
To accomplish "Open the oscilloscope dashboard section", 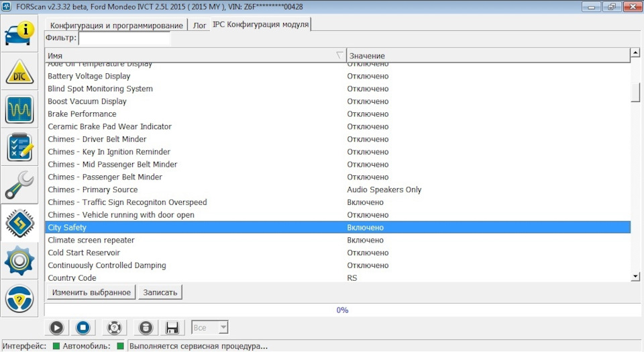I will 19,109.
